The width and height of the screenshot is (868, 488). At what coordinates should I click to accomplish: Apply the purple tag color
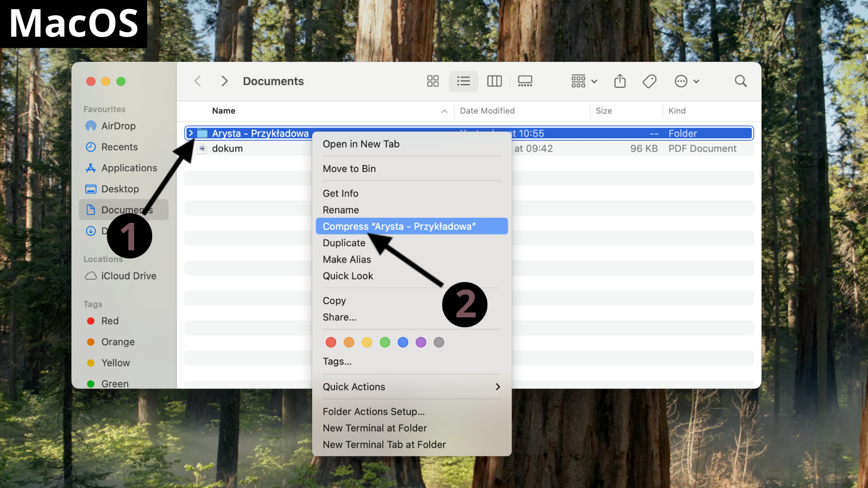click(x=421, y=342)
